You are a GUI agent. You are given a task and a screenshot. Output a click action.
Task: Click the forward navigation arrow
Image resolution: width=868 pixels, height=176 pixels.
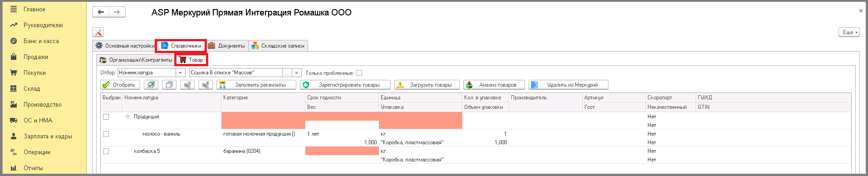[x=117, y=12]
